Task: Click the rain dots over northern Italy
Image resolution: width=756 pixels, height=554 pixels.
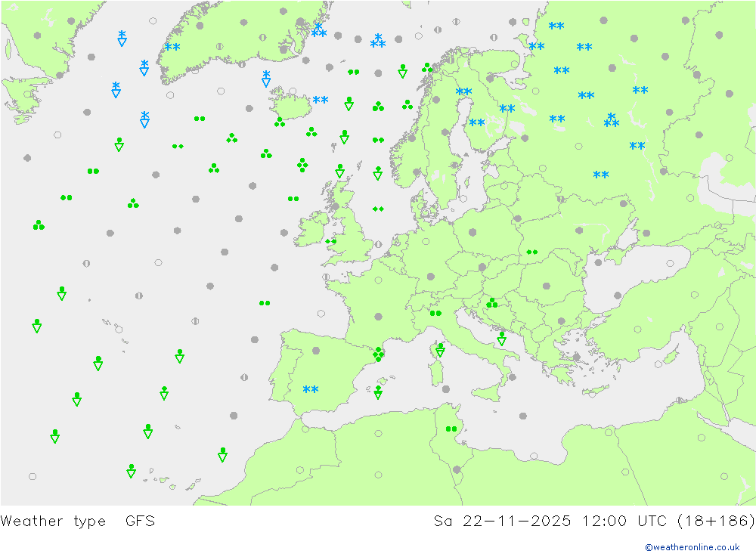Action: [435, 314]
